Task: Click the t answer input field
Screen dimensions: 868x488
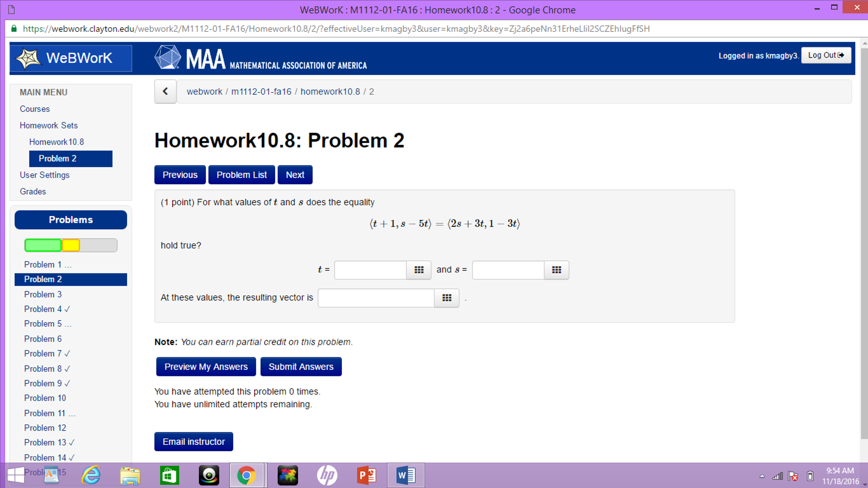Action: click(370, 270)
